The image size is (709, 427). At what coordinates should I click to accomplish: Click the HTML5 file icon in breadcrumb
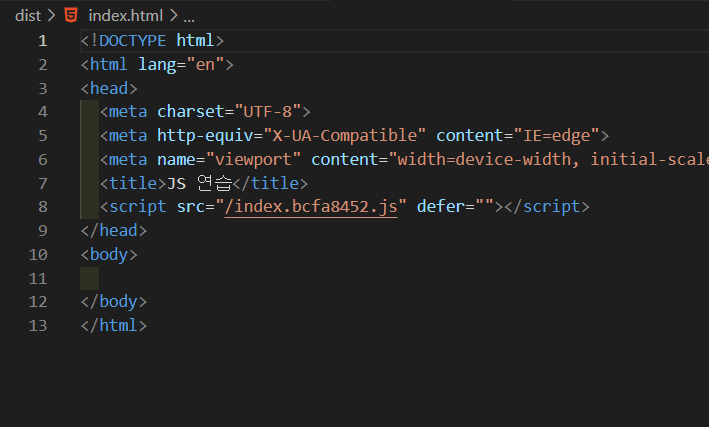click(x=71, y=15)
